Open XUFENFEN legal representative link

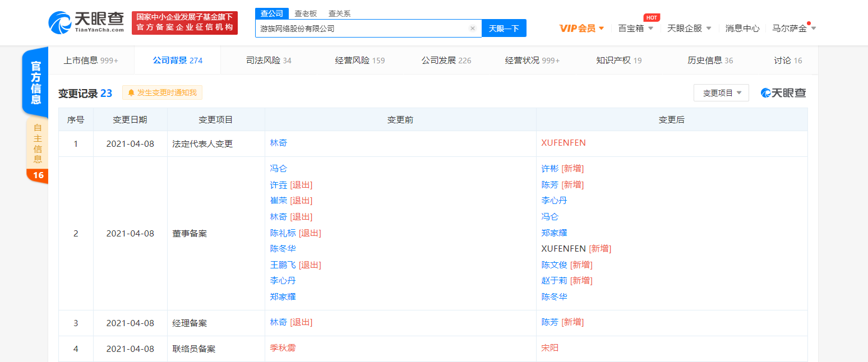[564, 143]
